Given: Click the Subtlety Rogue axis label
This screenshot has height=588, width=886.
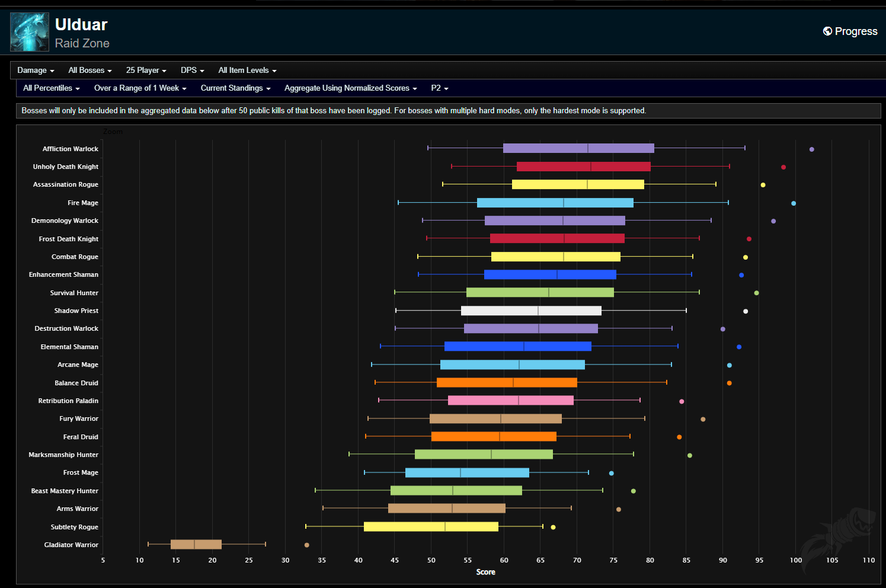Looking at the screenshot, I should click(x=75, y=527).
